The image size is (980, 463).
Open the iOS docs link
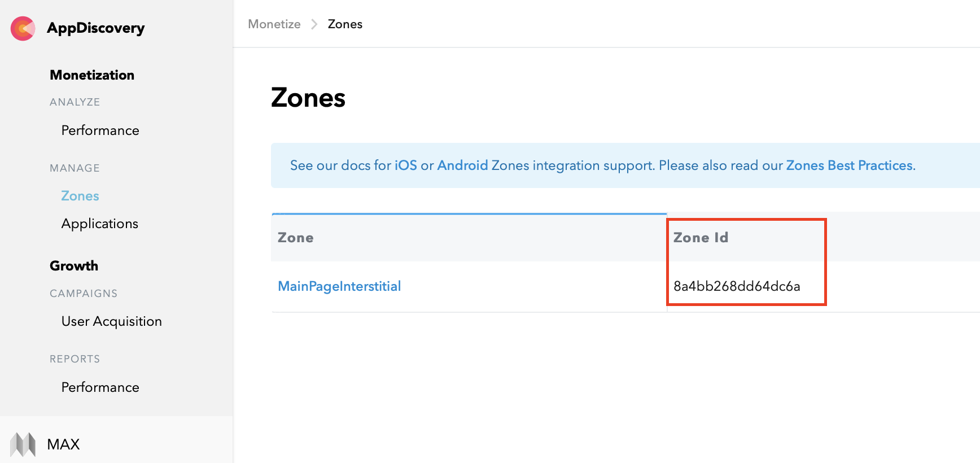click(x=405, y=165)
